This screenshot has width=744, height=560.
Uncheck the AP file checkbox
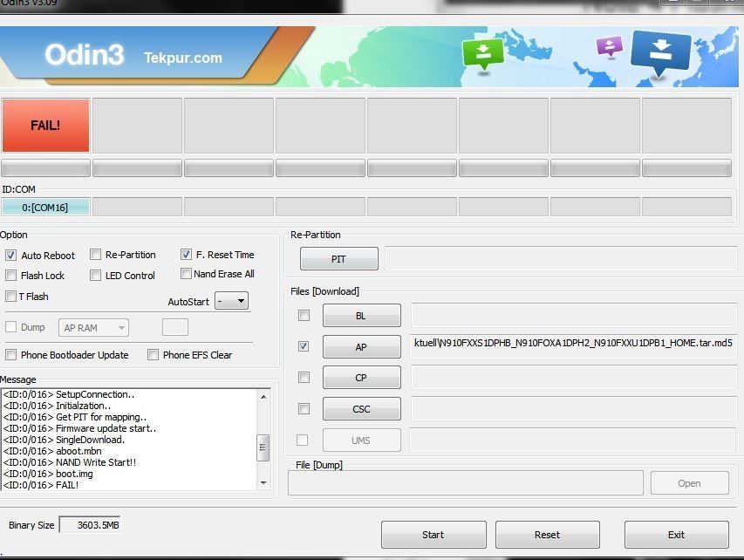pyautogui.click(x=304, y=346)
